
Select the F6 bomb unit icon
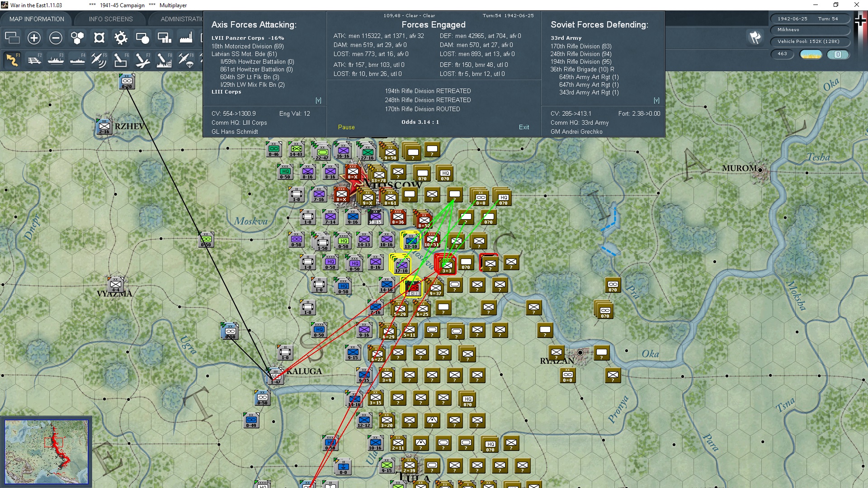click(121, 60)
